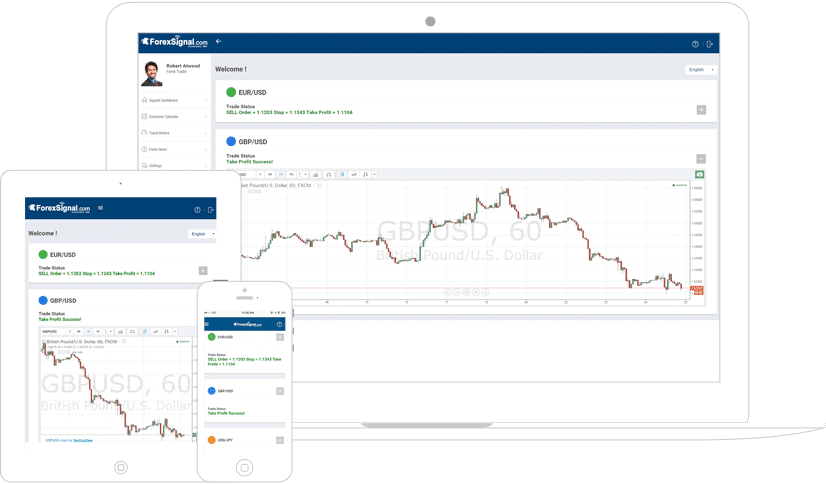The height and width of the screenshot is (484, 826).
Task: Select Economic Calendar in laptop sidebar
Action: point(174,116)
